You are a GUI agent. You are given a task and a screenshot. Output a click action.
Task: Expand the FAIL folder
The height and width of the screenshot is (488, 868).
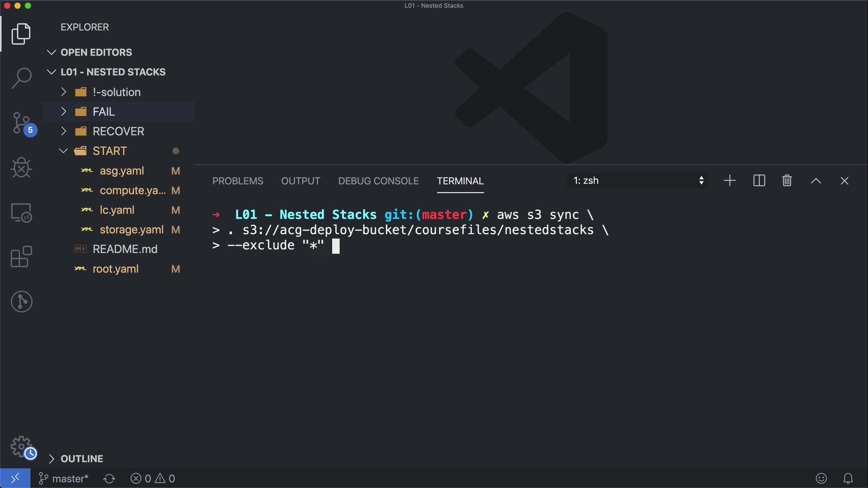104,112
